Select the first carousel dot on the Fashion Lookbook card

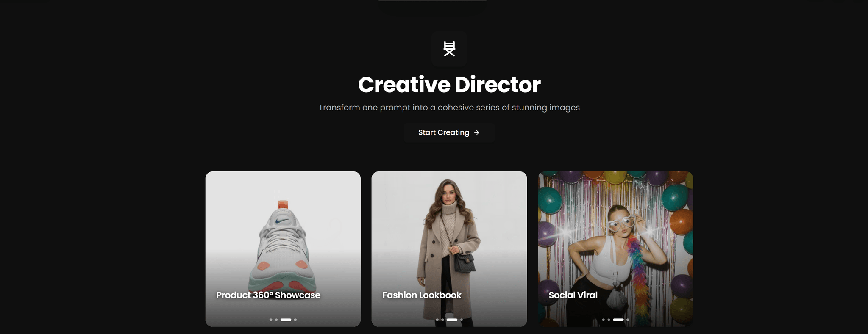[437, 320]
